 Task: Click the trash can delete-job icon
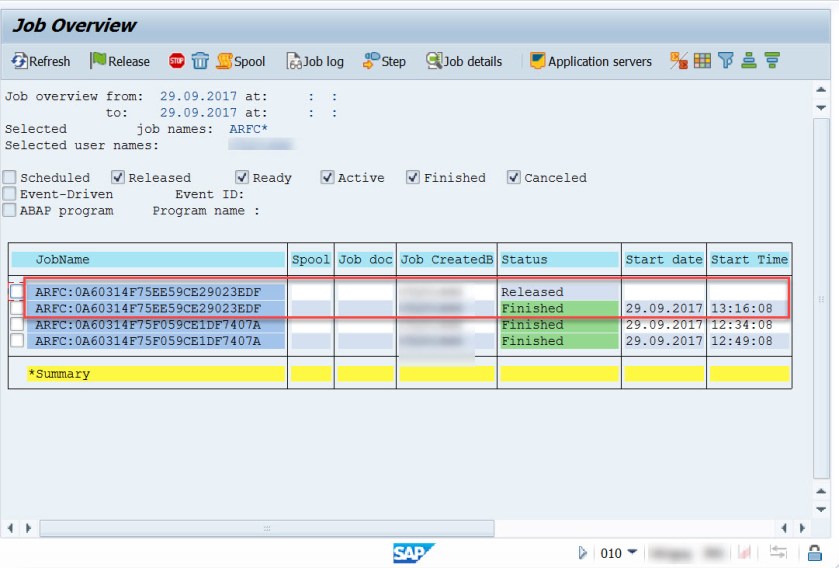click(200, 61)
